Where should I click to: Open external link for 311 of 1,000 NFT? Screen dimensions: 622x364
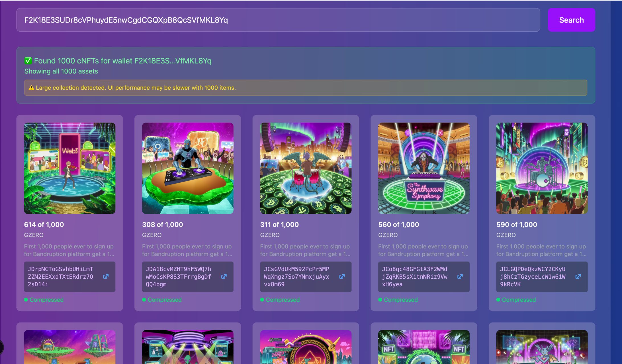pyautogui.click(x=342, y=276)
